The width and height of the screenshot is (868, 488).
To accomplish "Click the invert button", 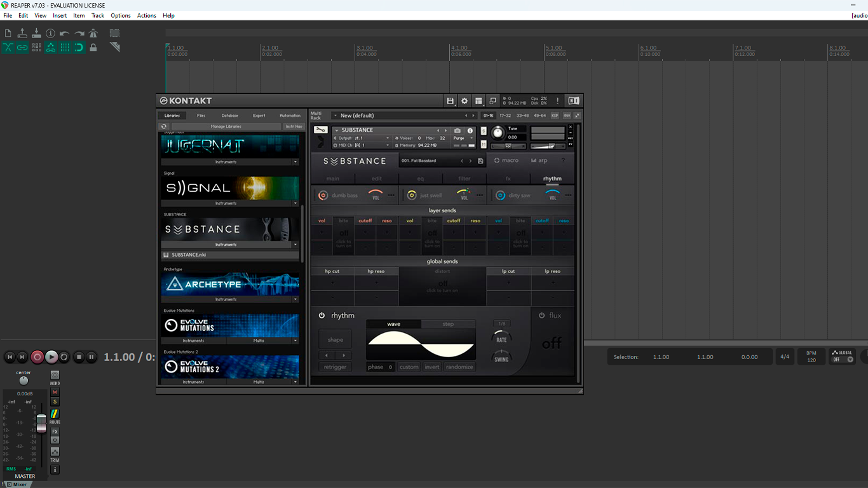I will [432, 367].
